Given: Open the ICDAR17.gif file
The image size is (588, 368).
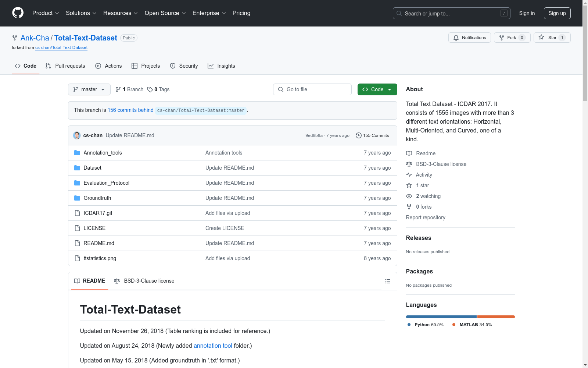Looking at the screenshot, I should click(x=98, y=213).
